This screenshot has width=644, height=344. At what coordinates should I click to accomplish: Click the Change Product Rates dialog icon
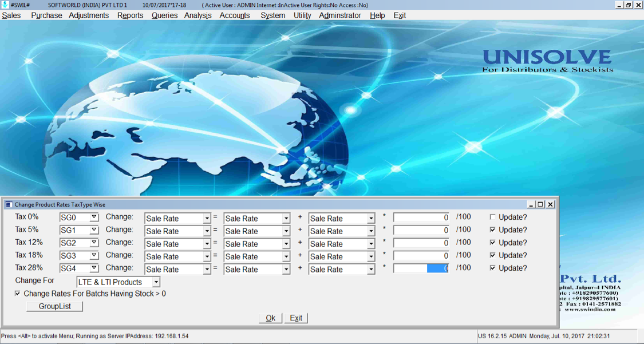[x=8, y=204]
